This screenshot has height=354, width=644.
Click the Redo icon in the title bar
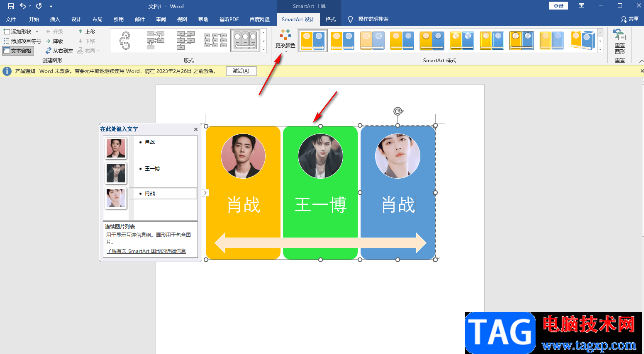[39, 6]
